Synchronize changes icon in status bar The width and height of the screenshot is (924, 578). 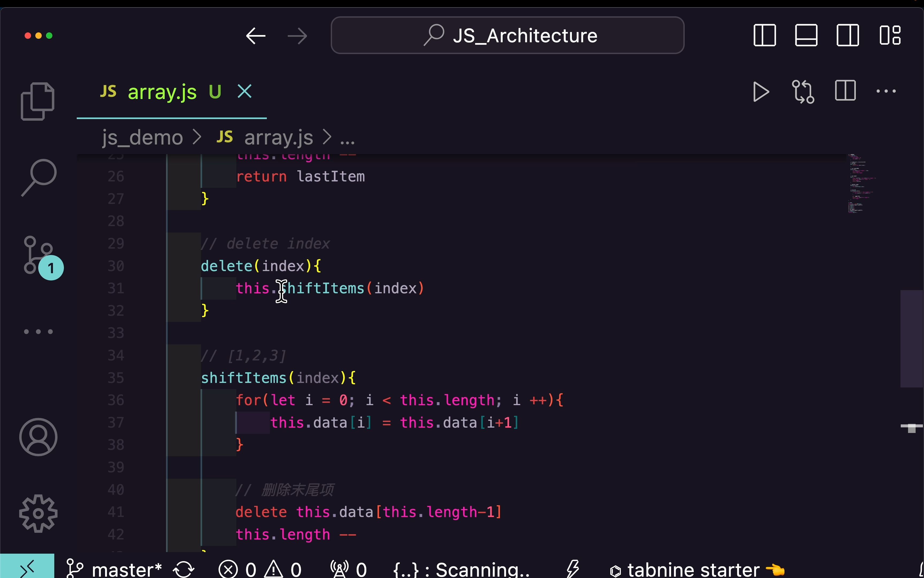click(x=184, y=570)
